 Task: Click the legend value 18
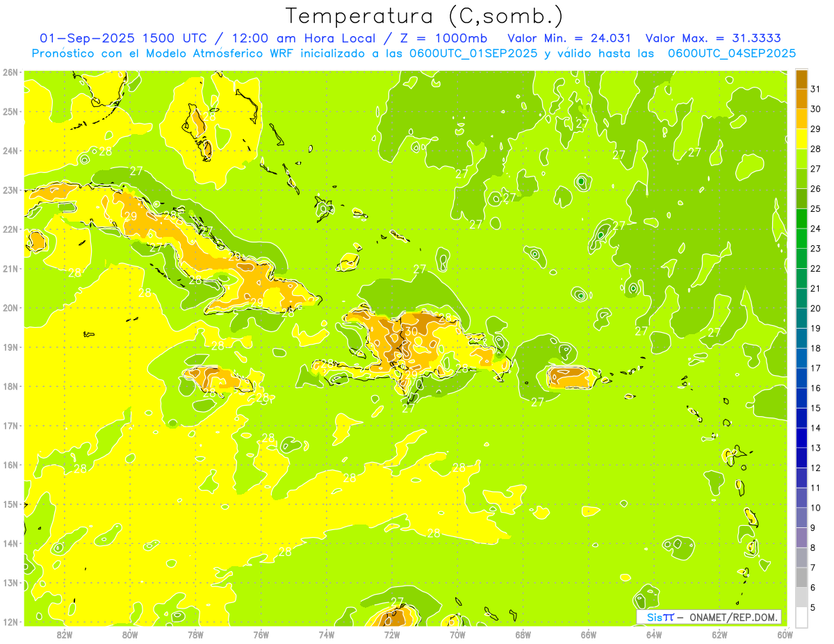[816, 349]
